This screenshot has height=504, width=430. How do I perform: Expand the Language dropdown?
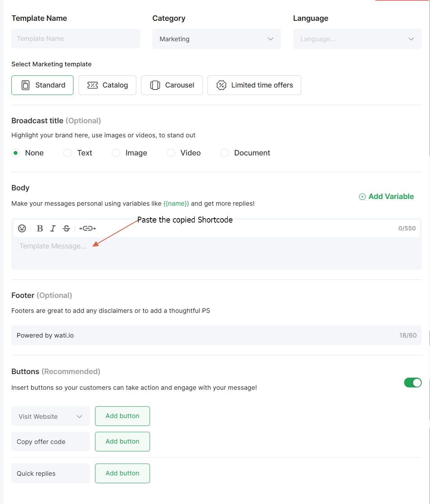(x=357, y=39)
